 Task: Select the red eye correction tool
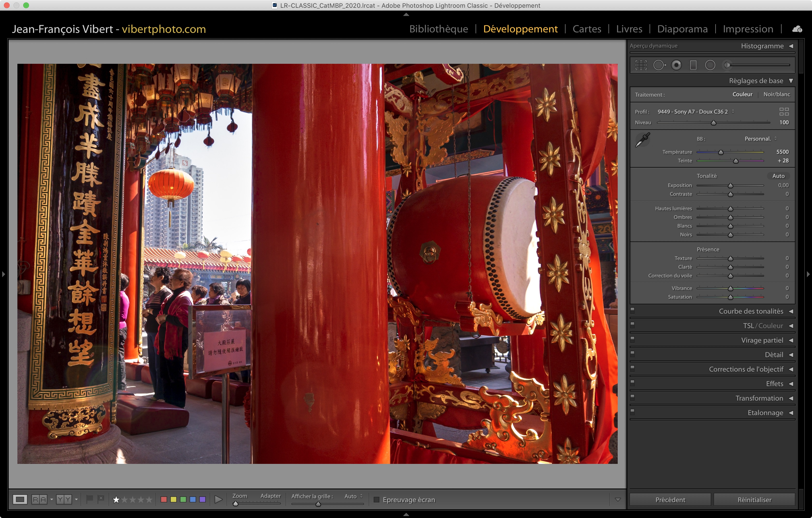[x=676, y=65]
